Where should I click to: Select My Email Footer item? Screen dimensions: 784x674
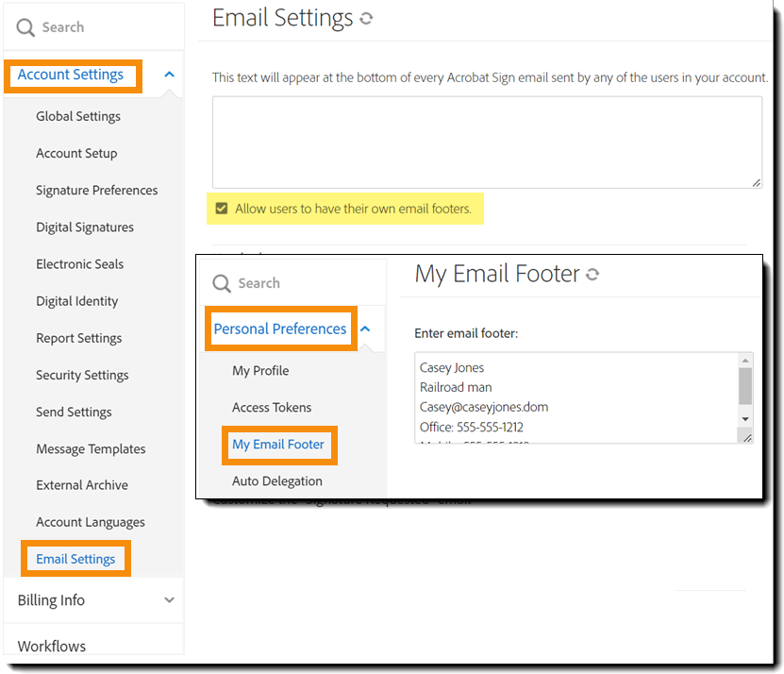point(278,445)
